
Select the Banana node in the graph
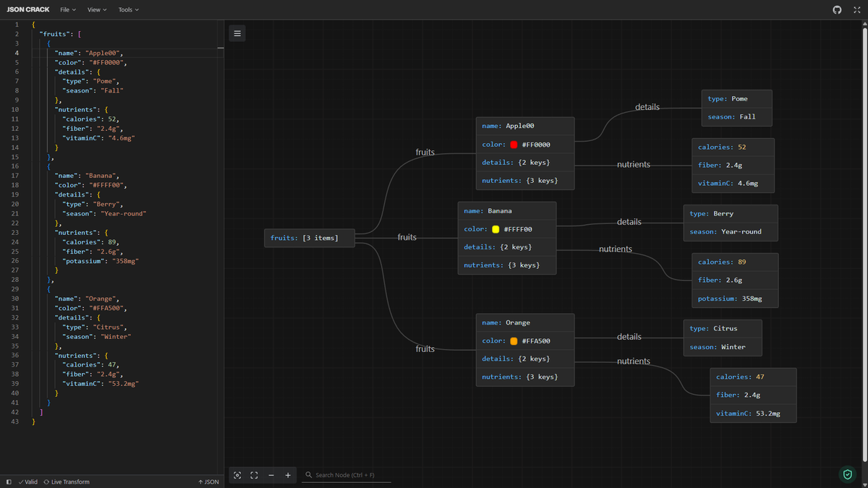pos(506,237)
